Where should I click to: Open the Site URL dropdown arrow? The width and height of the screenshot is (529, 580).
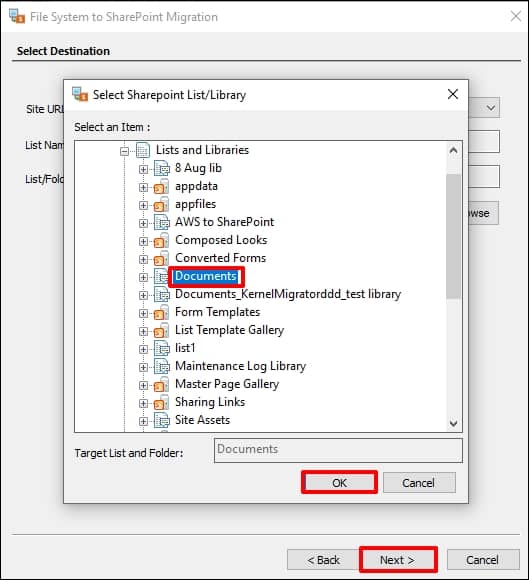coord(491,108)
